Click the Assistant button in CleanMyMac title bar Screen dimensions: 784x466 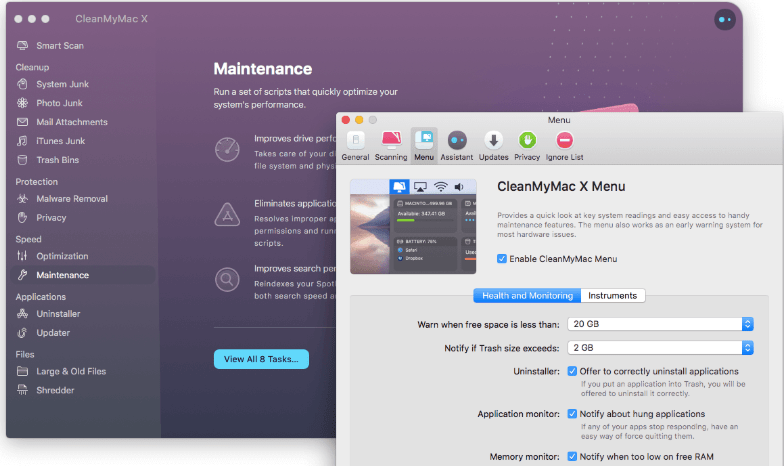724,20
